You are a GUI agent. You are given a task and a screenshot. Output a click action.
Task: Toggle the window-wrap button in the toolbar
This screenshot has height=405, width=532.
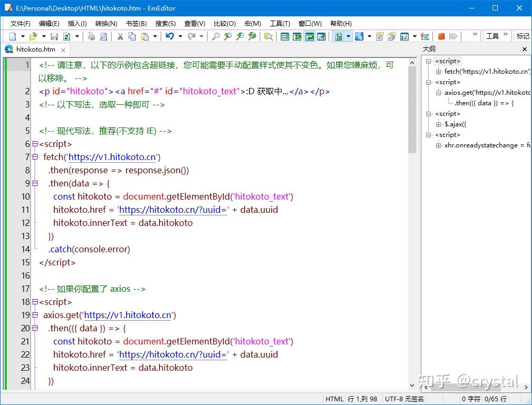(309, 36)
